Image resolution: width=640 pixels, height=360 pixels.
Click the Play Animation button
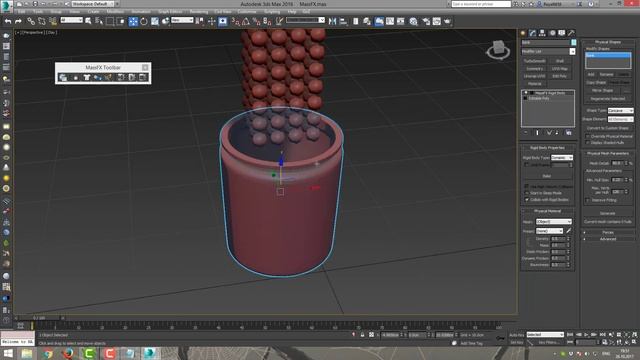click(586, 335)
